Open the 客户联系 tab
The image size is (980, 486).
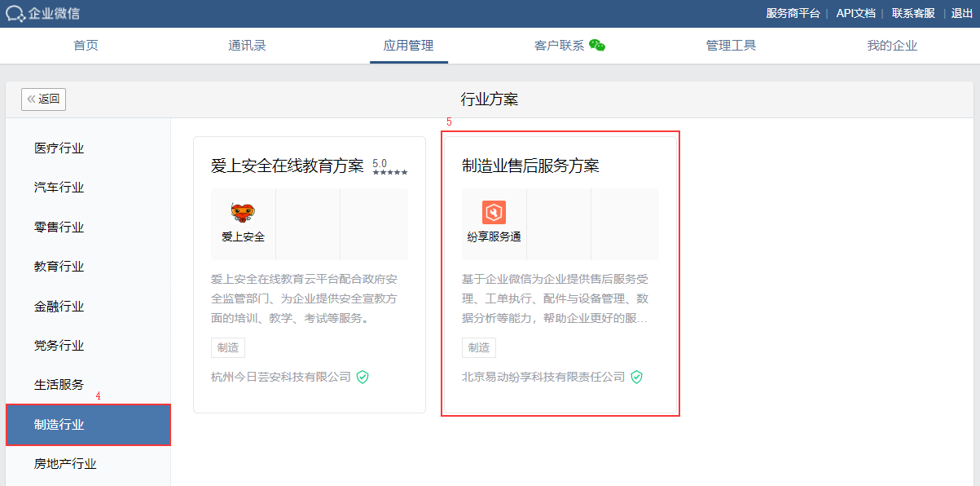pos(559,46)
